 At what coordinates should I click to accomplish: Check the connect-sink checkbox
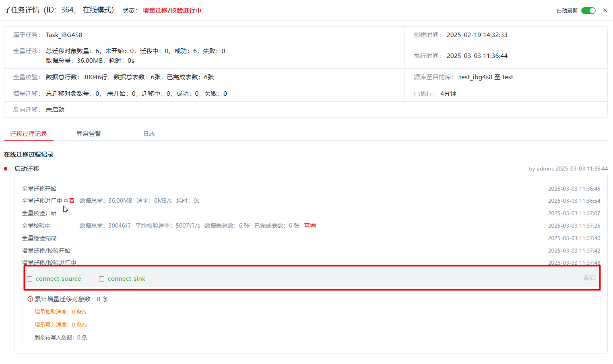point(102,279)
